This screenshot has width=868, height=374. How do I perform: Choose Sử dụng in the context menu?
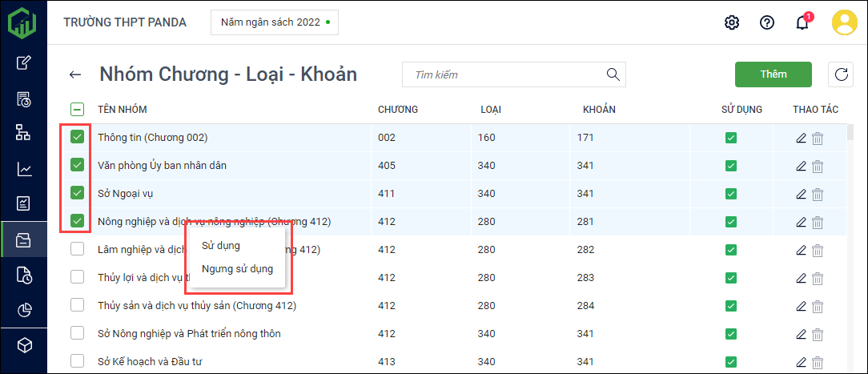tap(221, 246)
